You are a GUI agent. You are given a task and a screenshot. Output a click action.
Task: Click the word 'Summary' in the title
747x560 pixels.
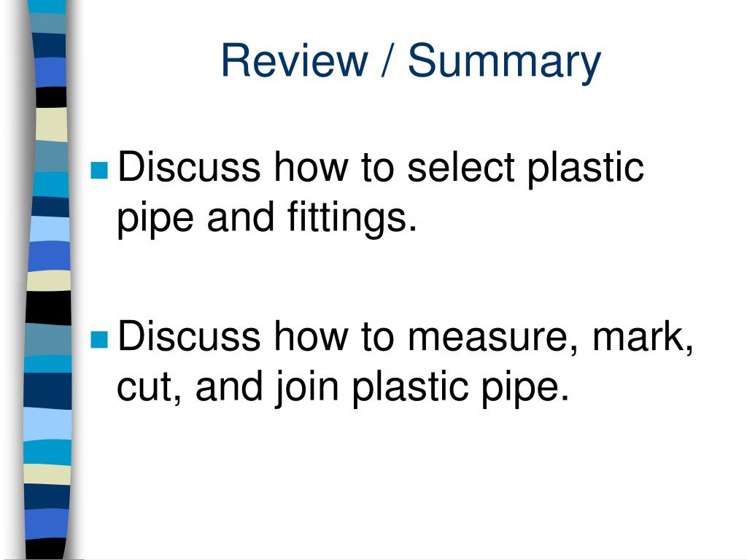point(505,63)
